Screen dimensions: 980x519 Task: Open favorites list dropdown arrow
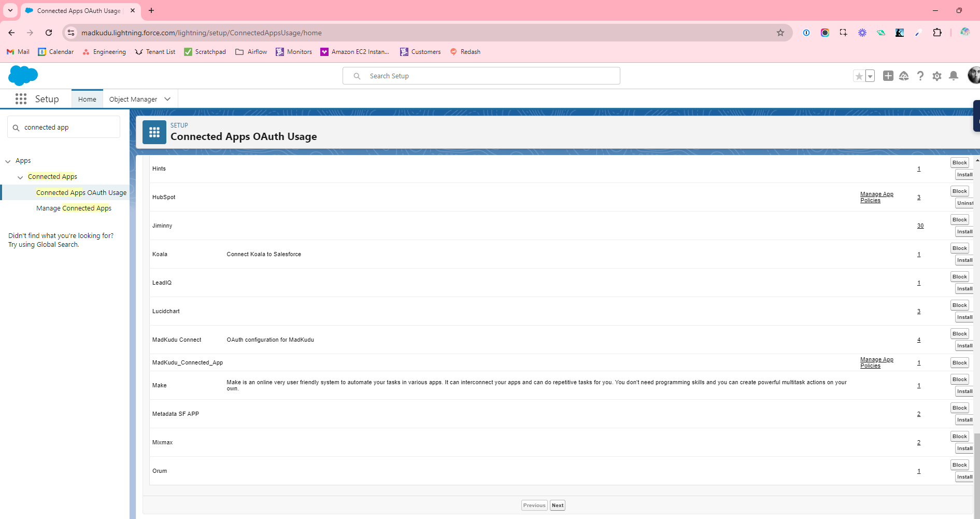click(870, 76)
